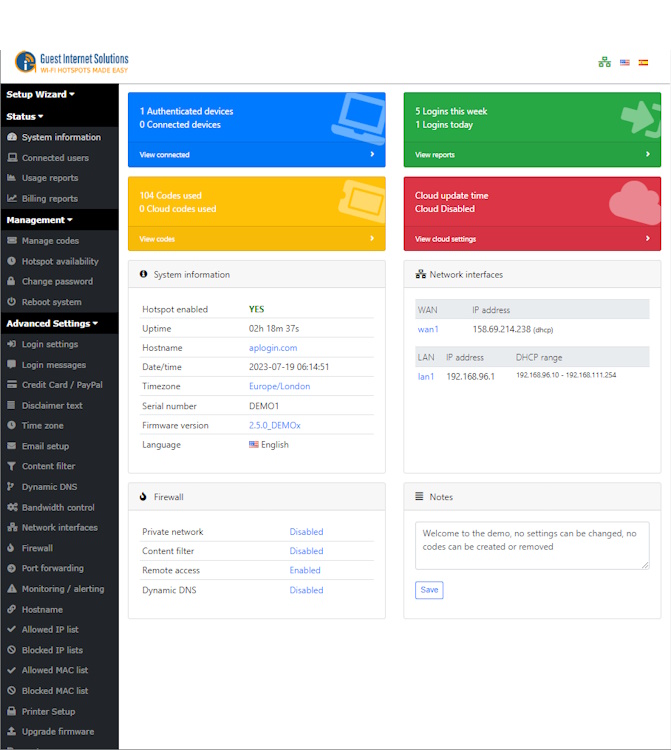Click the network status icon in header
The height and width of the screenshot is (750, 671).
[x=604, y=62]
